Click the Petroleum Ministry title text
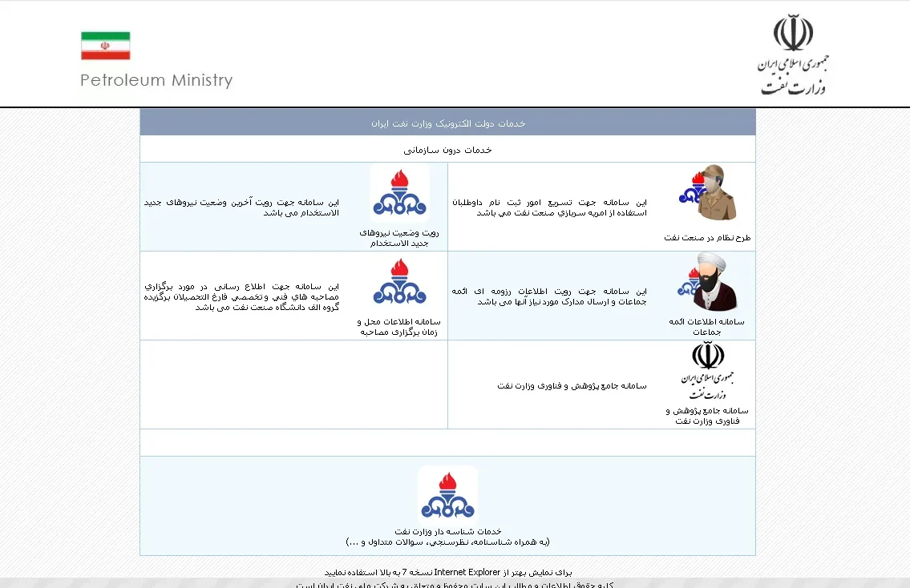This screenshot has width=910, height=588. [x=156, y=80]
